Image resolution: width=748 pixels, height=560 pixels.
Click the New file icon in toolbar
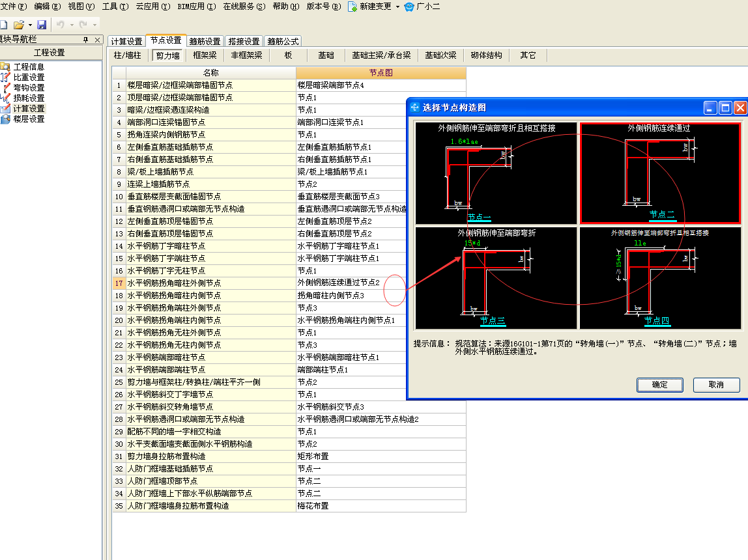point(3,24)
